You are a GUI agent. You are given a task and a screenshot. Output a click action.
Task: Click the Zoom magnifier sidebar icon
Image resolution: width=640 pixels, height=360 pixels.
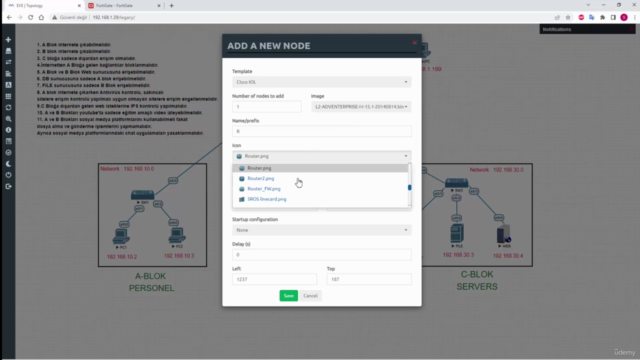pos(8,119)
